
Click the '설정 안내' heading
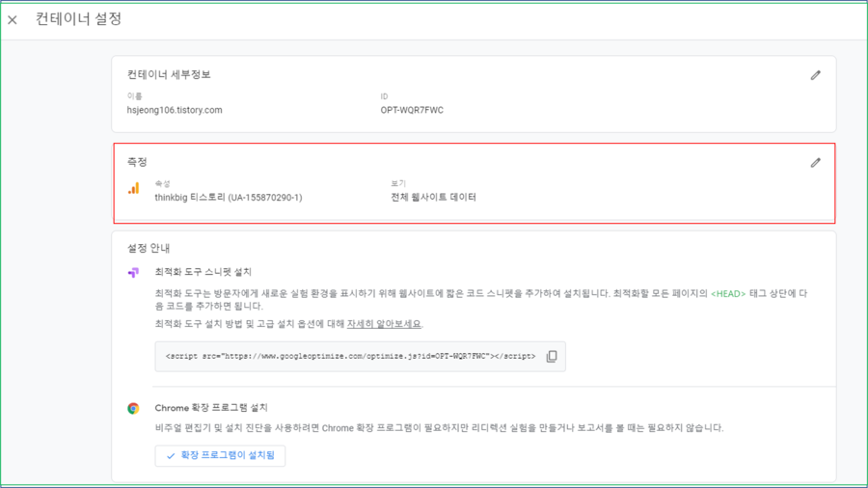(149, 248)
